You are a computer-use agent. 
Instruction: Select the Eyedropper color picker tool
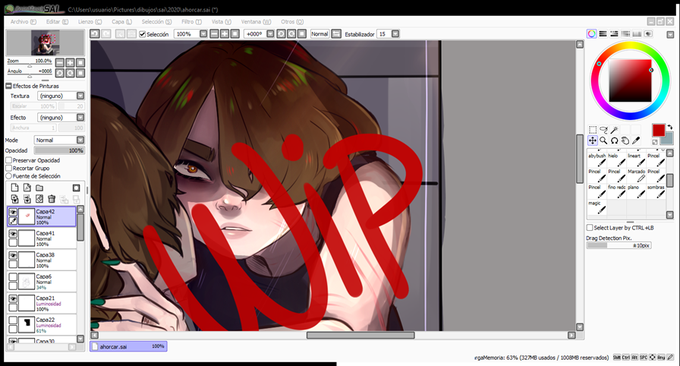(x=636, y=141)
